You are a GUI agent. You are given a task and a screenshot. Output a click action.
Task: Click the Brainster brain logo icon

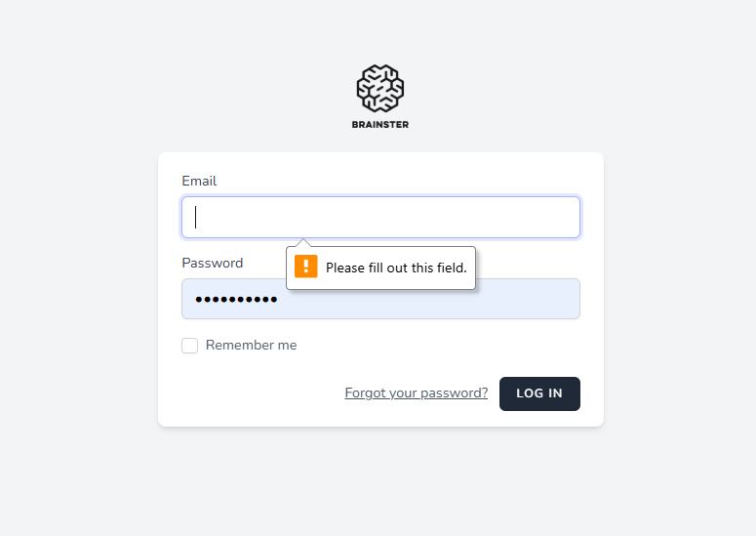pyautogui.click(x=379, y=88)
